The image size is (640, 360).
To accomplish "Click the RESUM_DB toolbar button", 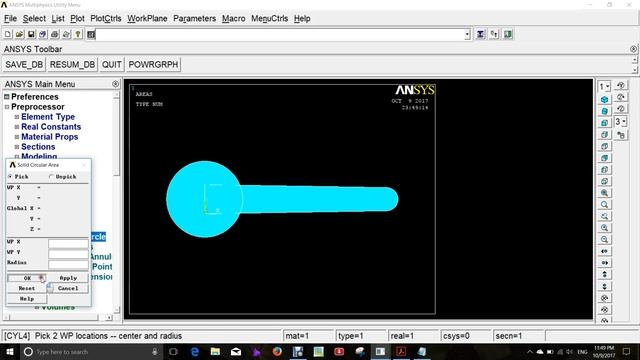I will [72, 64].
